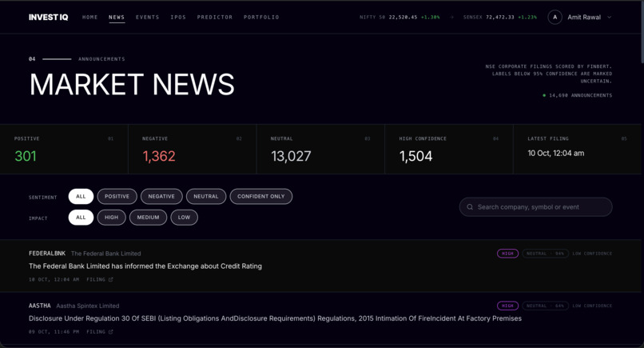Open external filing icon for Aastha Spintex row
The image size is (644, 348).
click(110, 331)
